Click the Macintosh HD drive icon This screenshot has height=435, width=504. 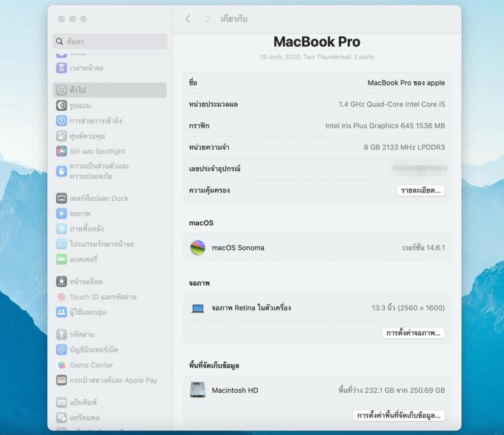pos(198,390)
